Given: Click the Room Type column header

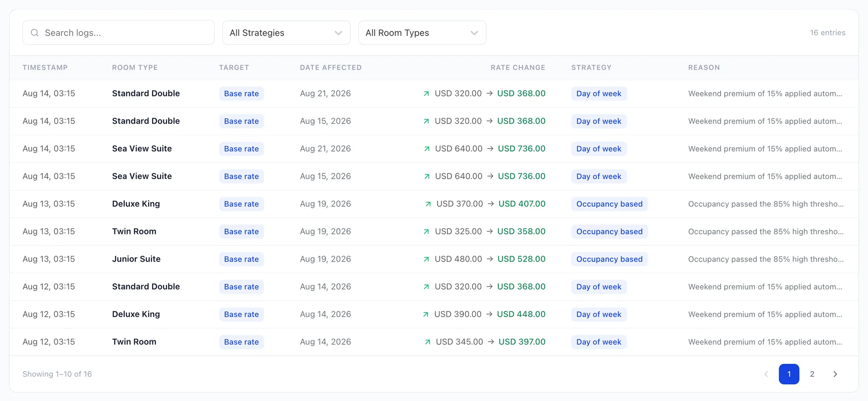Looking at the screenshot, I should (x=135, y=67).
